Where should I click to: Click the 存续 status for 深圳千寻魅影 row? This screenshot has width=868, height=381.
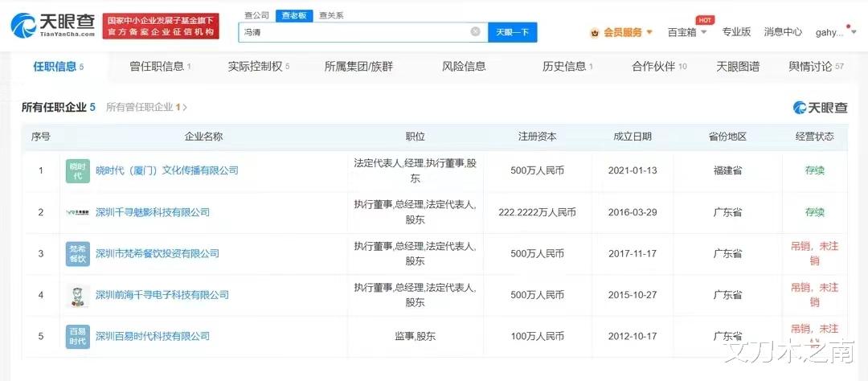tap(814, 212)
